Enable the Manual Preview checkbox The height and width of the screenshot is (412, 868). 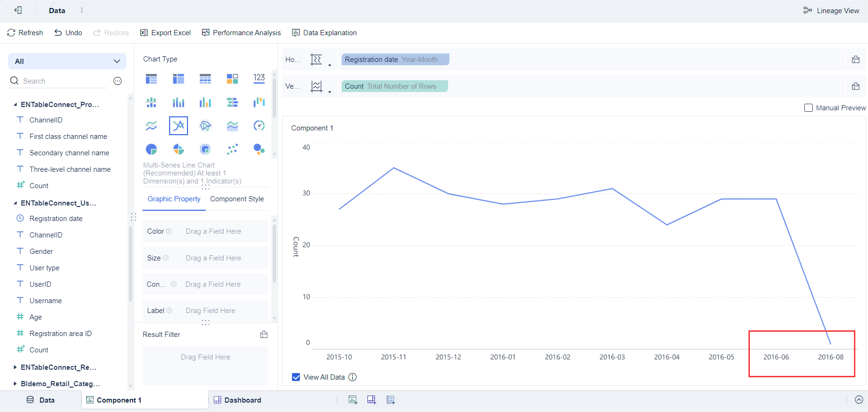[x=808, y=108]
